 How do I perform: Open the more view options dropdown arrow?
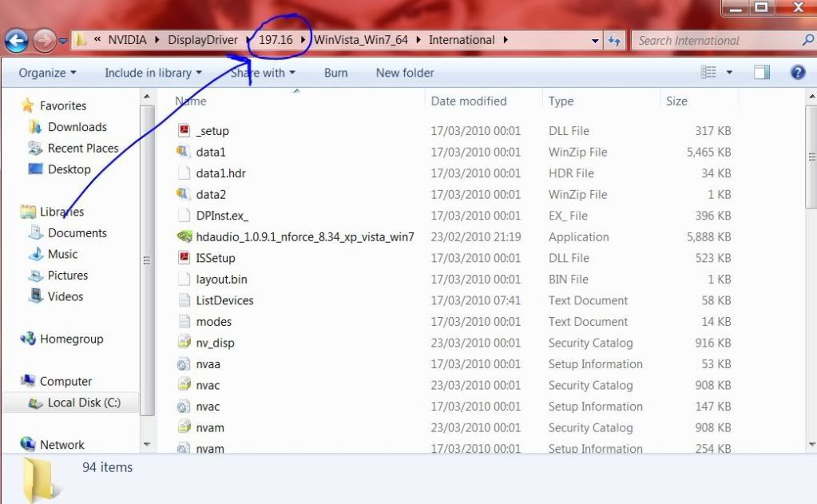tap(729, 73)
